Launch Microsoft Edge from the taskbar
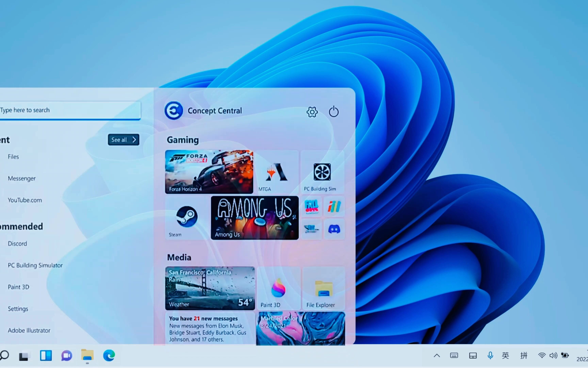 [x=109, y=356]
